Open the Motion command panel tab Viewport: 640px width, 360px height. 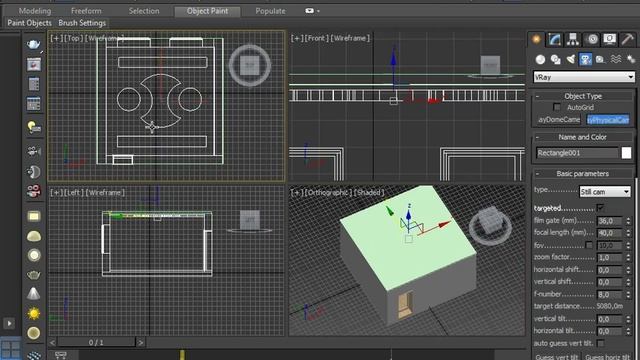(592, 39)
